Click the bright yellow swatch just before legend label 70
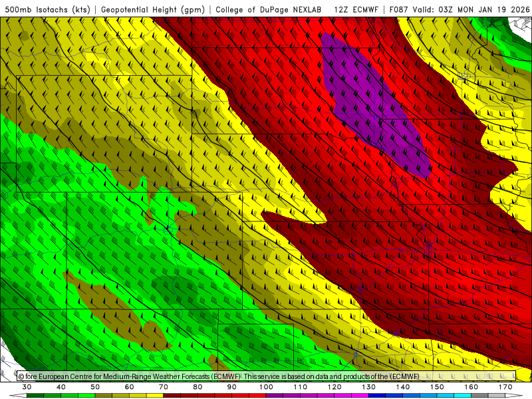The width and height of the screenshot is (532, 399). tap(155, 396)
